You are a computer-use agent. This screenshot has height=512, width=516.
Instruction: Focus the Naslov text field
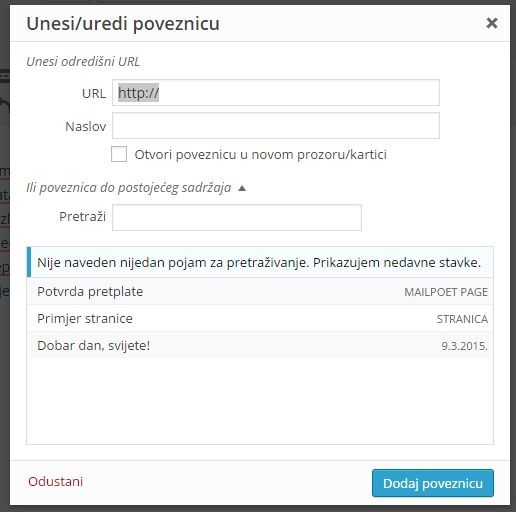pyautogui.click(x=276, y=126)
